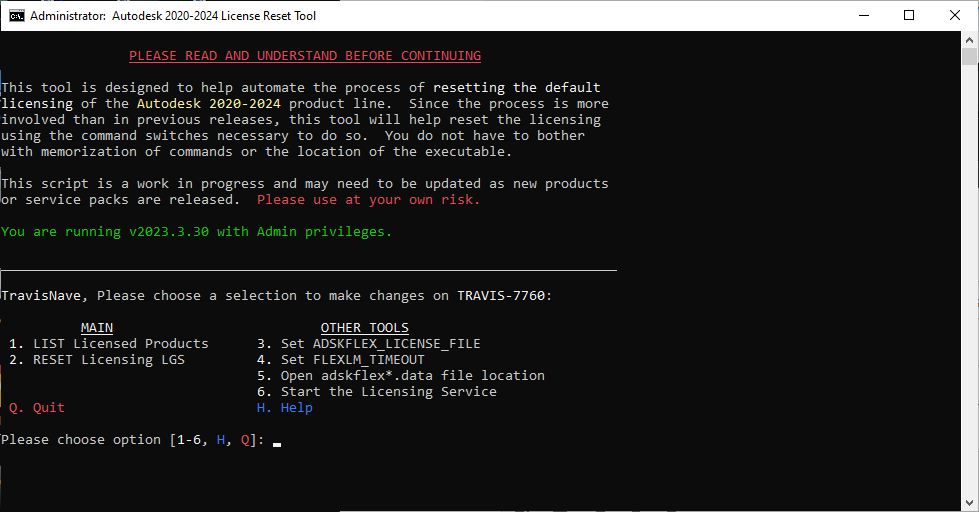
Task: Select option 2 RESET Licensing LGS
Action: point(97,360)
